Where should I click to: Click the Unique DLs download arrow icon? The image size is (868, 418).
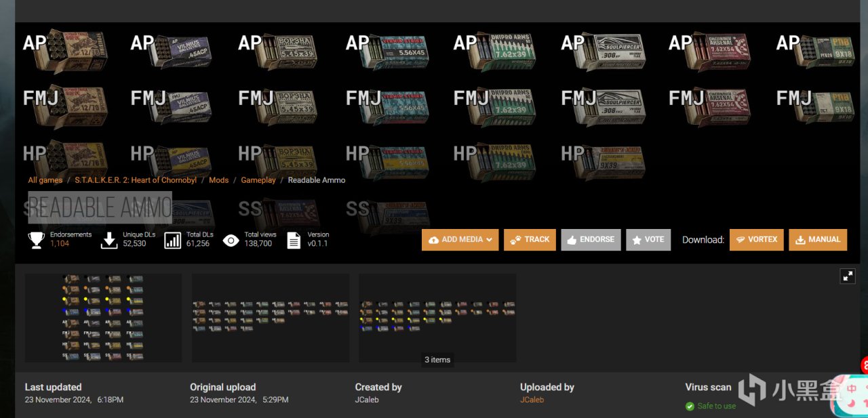pos(108,240)
